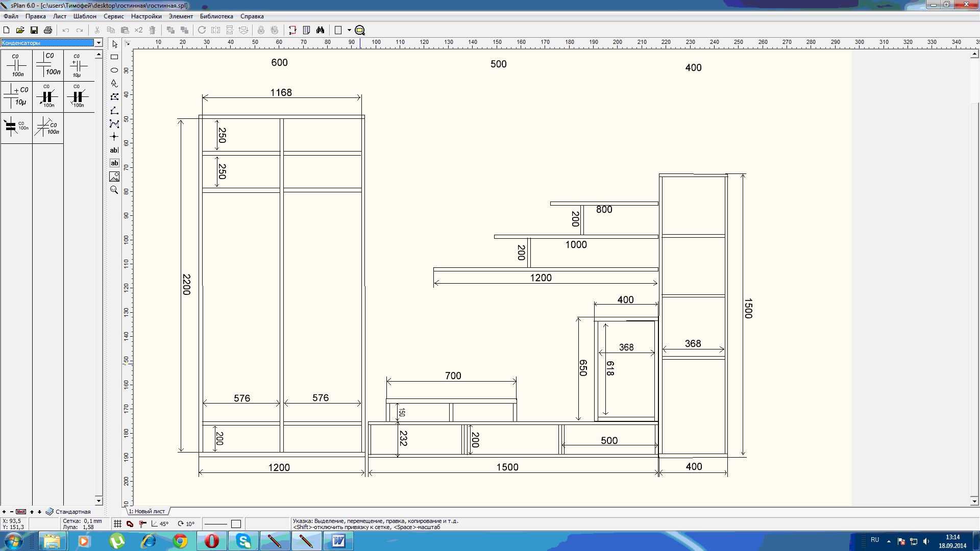Select the image insert tool
This screenshot has height=551, width=980.
(x=114, y=177)
